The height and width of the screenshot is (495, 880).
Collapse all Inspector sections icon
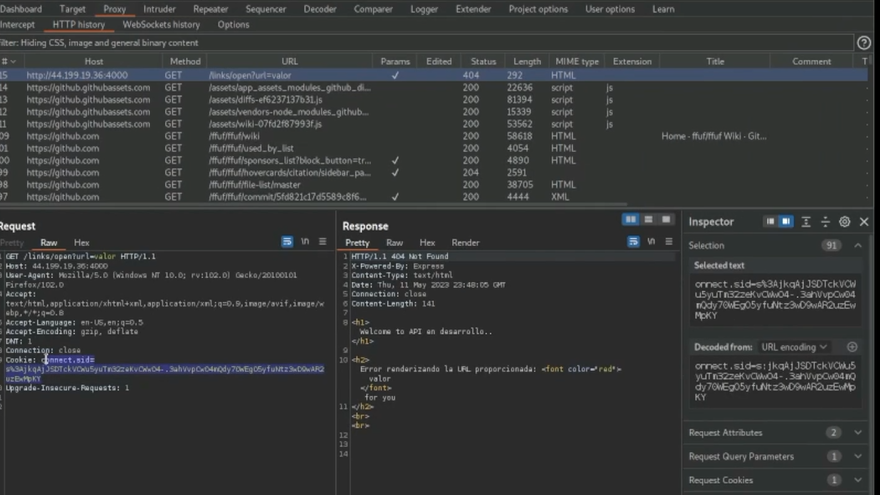tap(825, 222)
